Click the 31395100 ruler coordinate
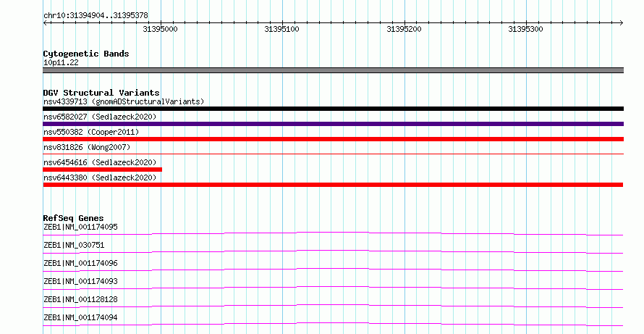 [x=281, y=29]
